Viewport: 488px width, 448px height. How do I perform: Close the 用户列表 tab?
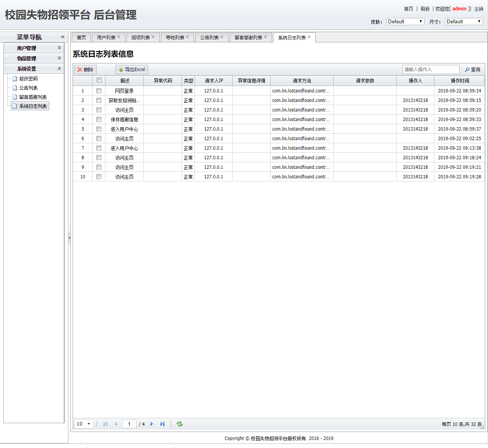point(119,37)
